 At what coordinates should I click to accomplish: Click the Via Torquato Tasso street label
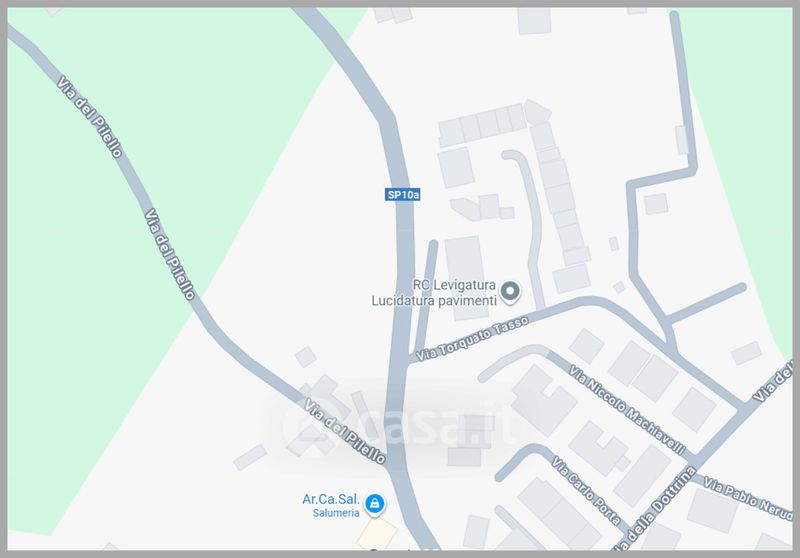pyautogui.click(x=472, y=338)
